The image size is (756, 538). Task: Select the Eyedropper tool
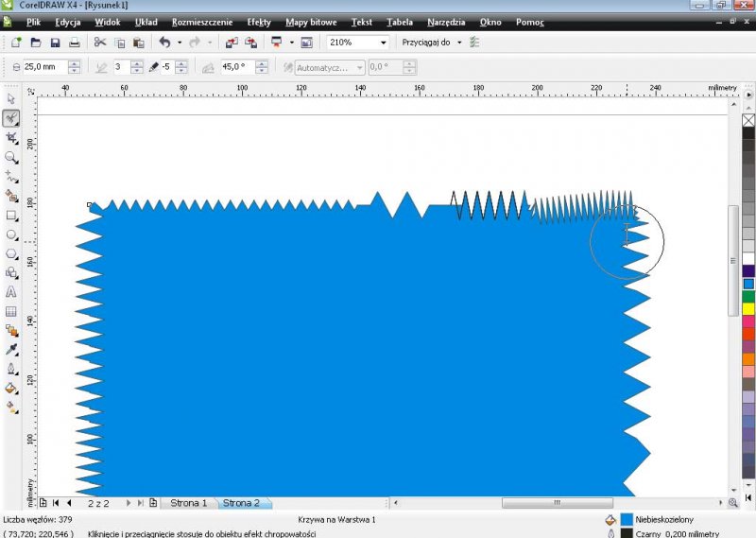coord(11,350)
